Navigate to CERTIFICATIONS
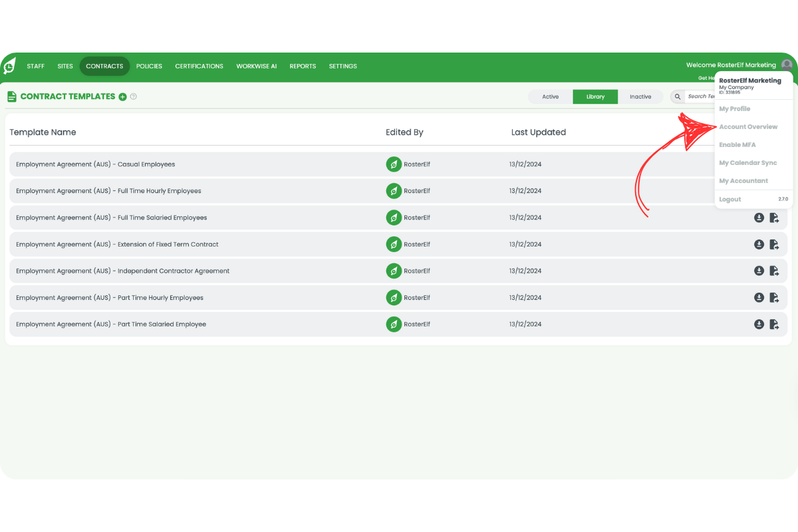 [199, 66]
